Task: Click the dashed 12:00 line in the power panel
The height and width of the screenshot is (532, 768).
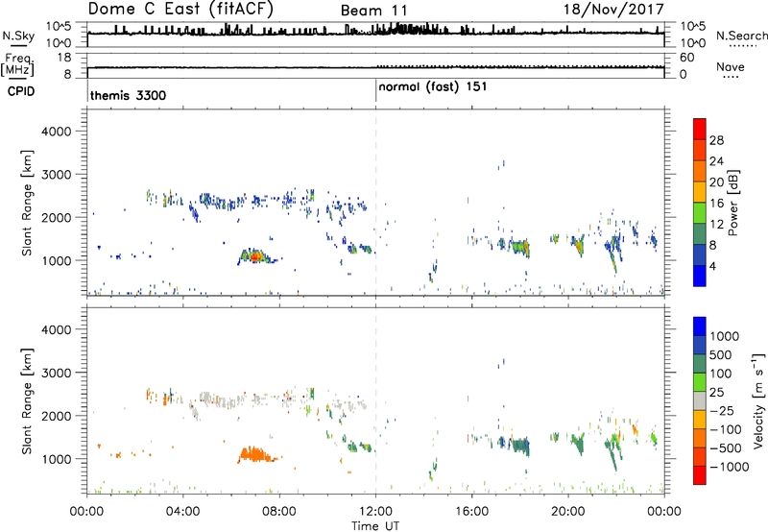Action: click(375, 203)
